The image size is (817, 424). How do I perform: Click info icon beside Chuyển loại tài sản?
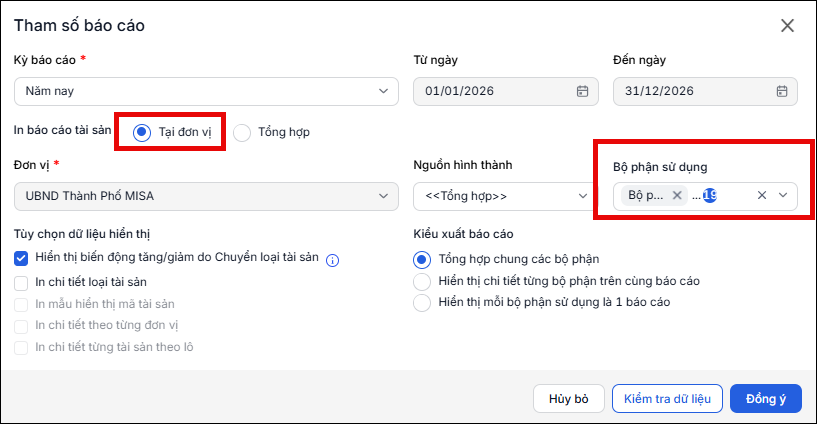[x=332, y=260]
